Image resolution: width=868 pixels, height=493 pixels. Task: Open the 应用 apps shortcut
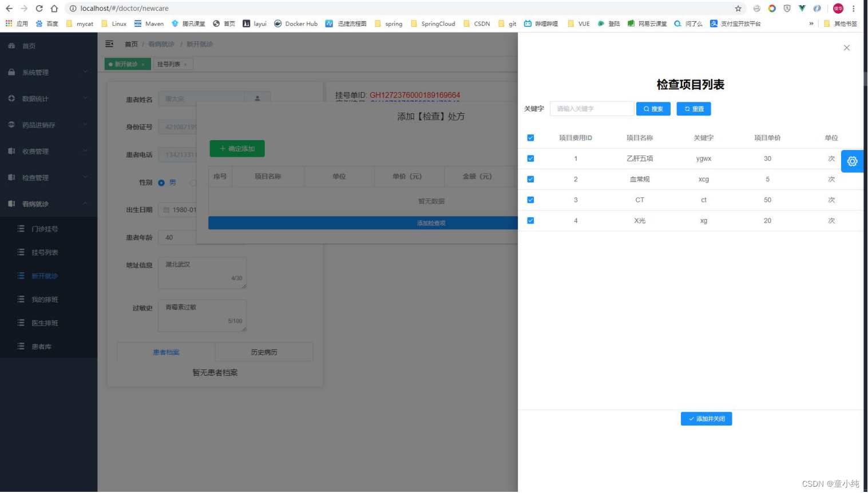[17, 23]
